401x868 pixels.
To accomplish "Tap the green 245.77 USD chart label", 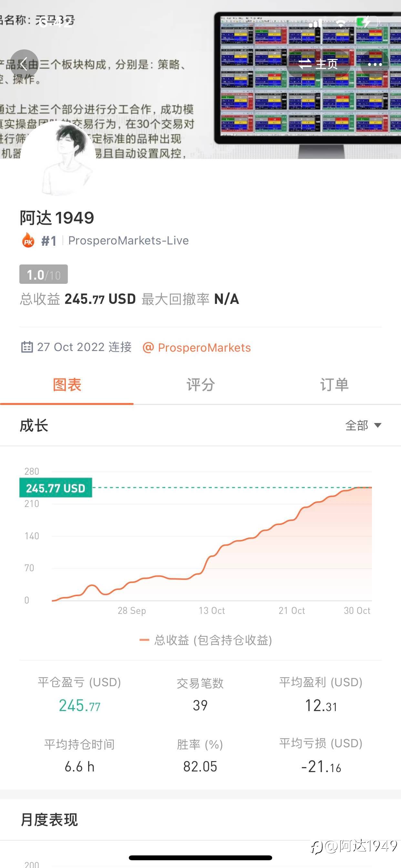I will click(x=56, y=488).
